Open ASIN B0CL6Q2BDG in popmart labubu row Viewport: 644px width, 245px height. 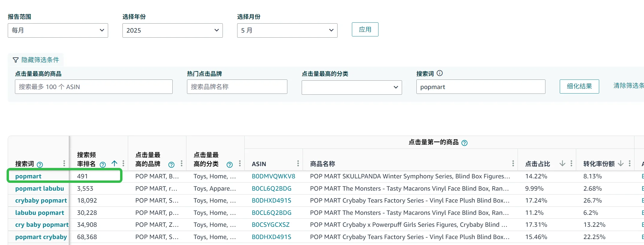click(272, 189)
